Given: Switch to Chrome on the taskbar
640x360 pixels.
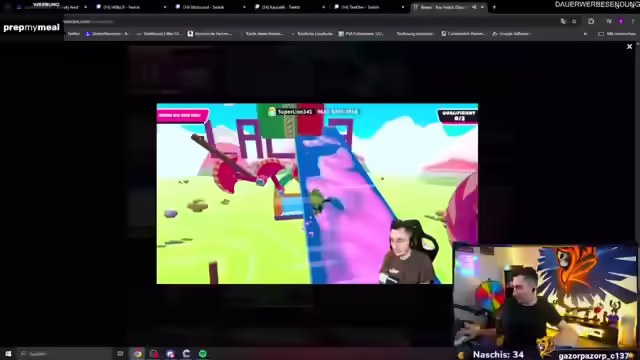Looking at the screenshot, I should coord(138,353).
